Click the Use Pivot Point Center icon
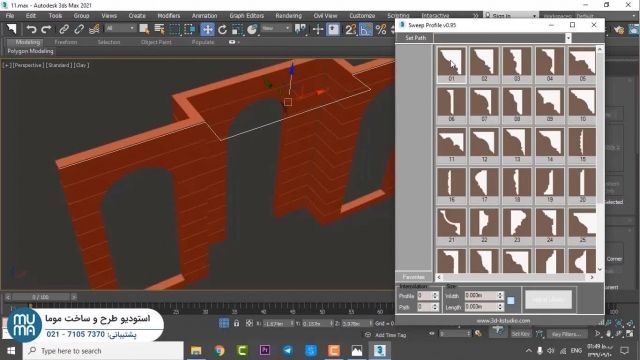The width and height of the screenshot is (640, 360). (300, 29)
